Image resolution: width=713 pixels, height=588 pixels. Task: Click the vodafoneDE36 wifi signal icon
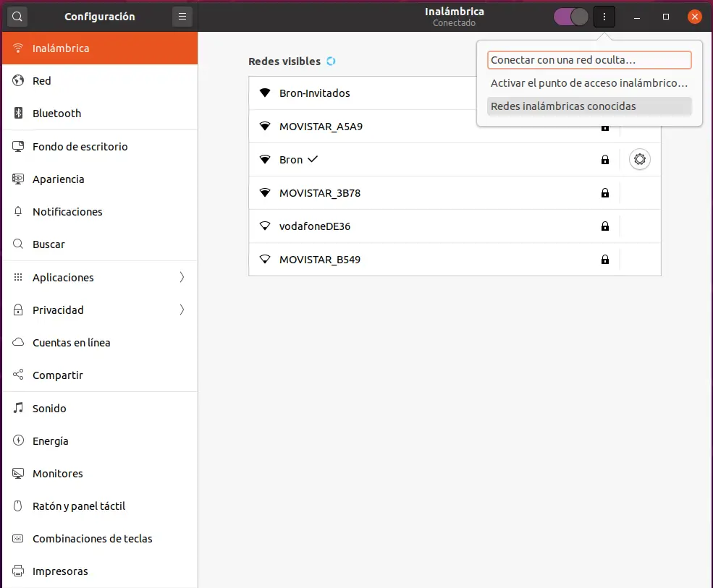point(265,226)
